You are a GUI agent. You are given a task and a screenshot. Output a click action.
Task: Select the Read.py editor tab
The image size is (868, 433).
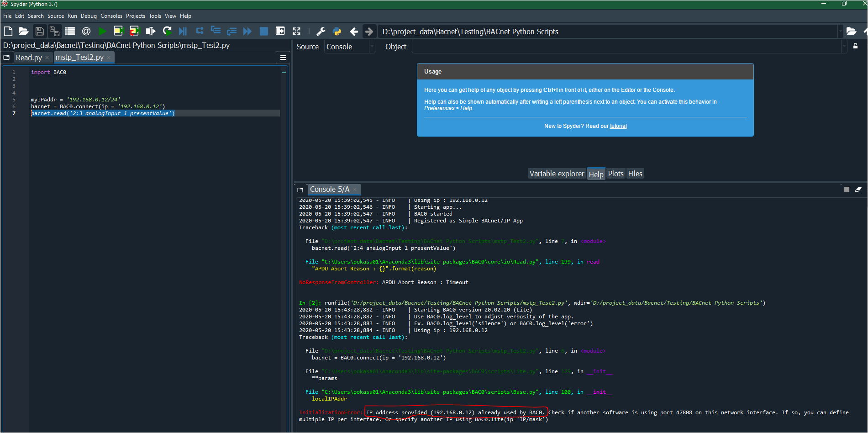coord(28,58)
